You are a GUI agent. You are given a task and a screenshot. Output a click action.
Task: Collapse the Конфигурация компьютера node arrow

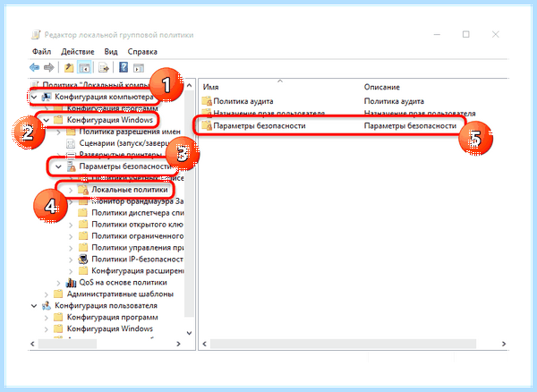pyautogui.click(x=34, y=98)
